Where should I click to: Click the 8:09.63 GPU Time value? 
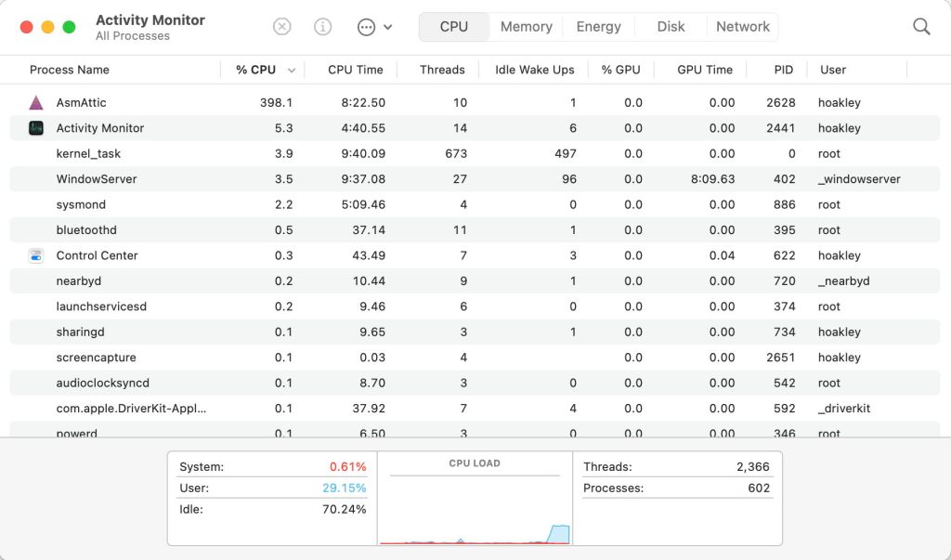point(712,179)
